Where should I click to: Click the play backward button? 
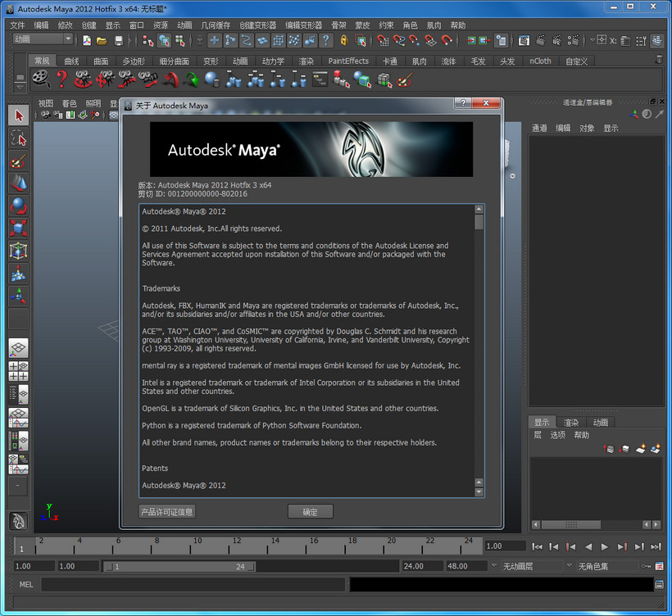pos(588,546)
